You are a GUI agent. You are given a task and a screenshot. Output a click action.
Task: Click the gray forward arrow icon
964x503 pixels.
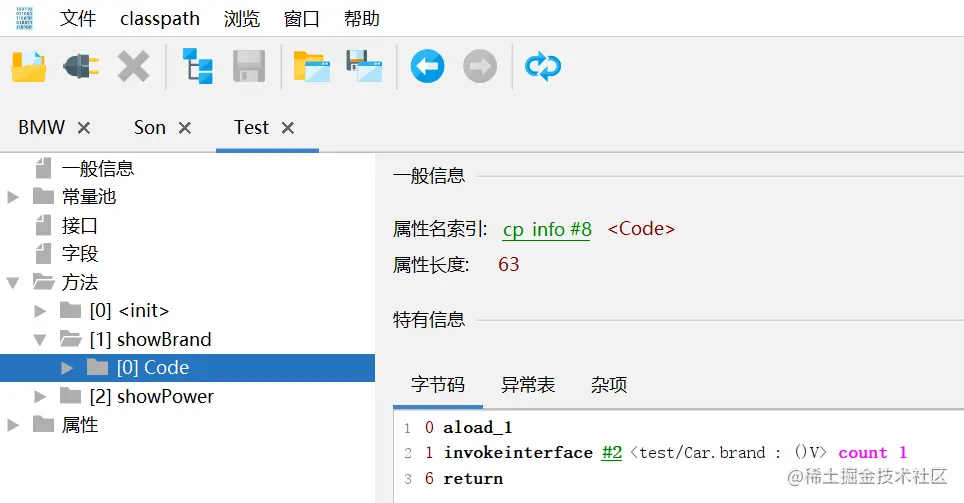pyautogui.click(x=480, y=66)
